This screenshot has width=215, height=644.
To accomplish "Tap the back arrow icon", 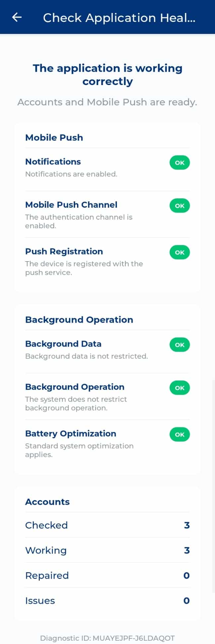I will tap(17, 17).
